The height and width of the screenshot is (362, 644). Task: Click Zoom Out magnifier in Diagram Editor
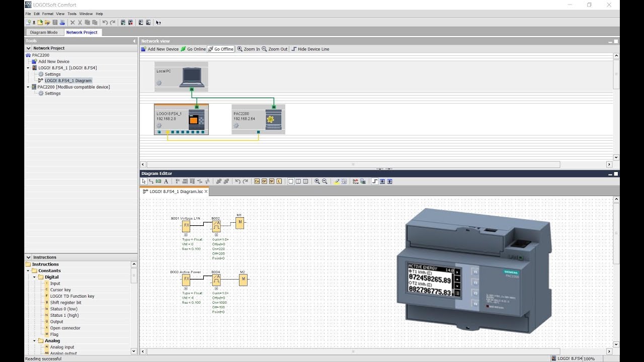coord(325,181)
